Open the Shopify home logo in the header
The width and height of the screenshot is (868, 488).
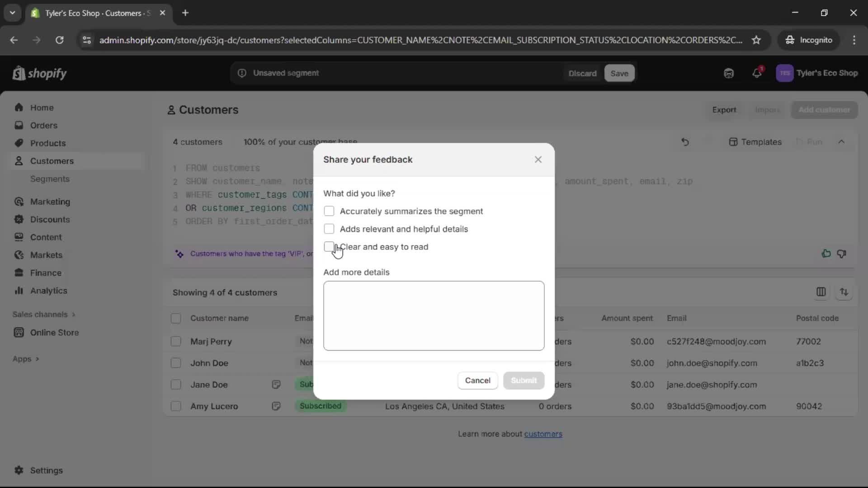tap(40, 73)
